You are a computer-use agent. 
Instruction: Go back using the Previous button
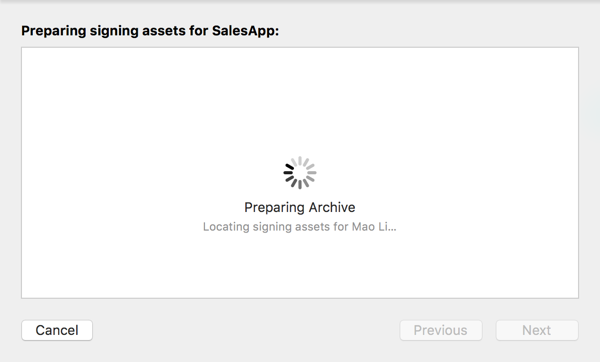click(441, 330)
